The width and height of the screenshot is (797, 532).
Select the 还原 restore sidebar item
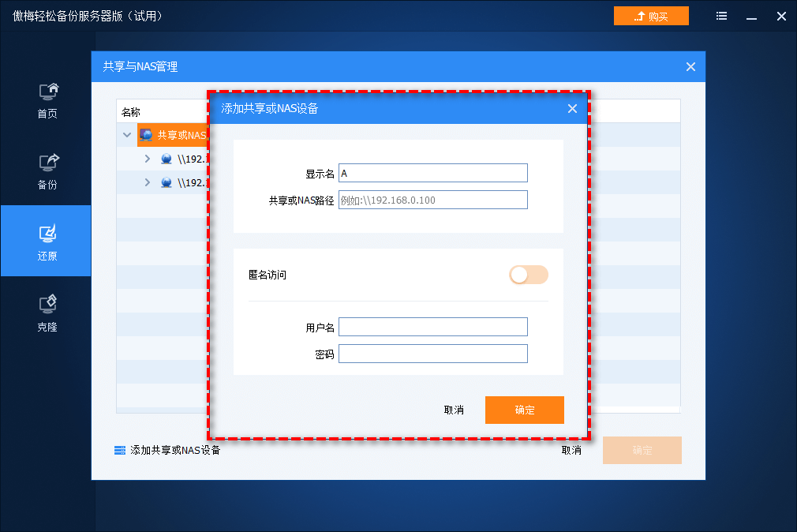pyautogui.click(x=47, y=241)
